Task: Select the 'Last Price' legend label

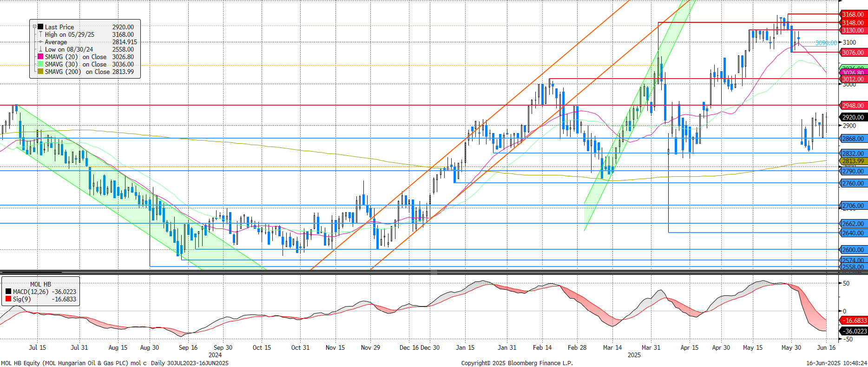Action: [x=59, y=27]
